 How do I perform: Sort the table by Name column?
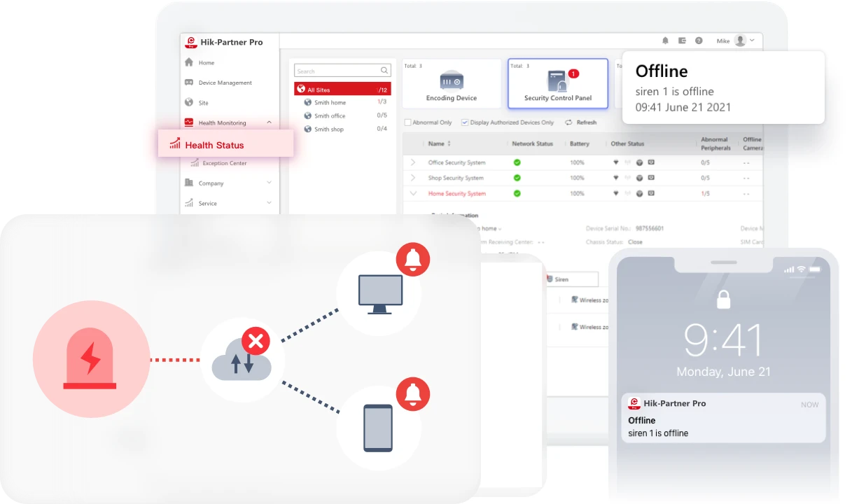click(x=436, y=143)
